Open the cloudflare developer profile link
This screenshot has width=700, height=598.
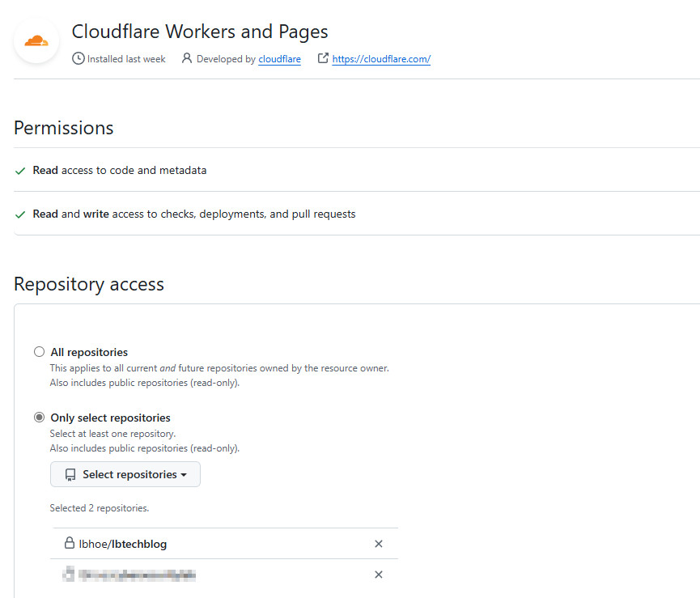tap(279, 59)
